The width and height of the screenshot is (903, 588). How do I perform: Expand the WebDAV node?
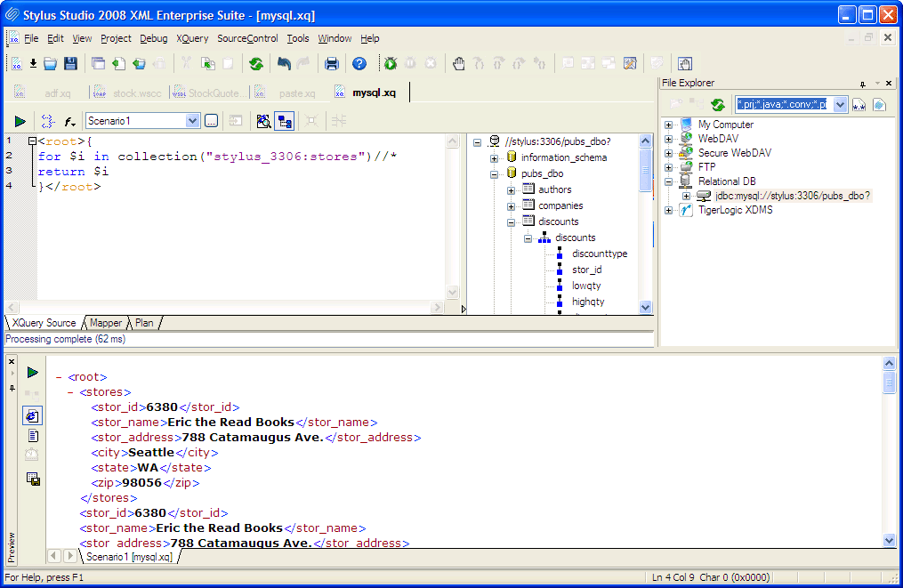pos(669,139)
